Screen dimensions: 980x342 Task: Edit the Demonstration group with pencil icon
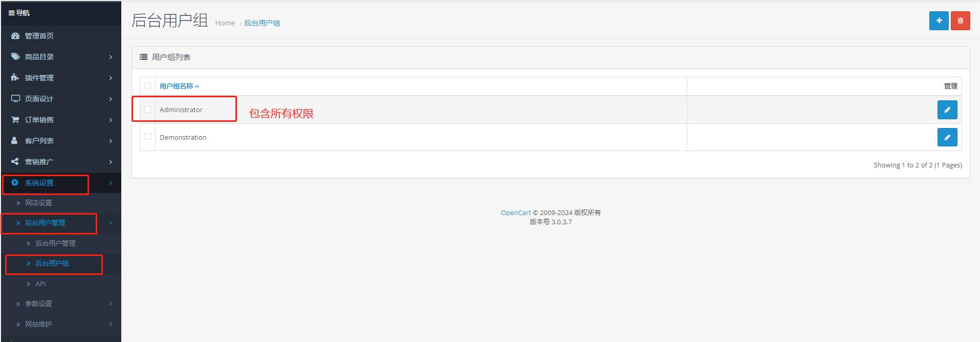[947, 137]
